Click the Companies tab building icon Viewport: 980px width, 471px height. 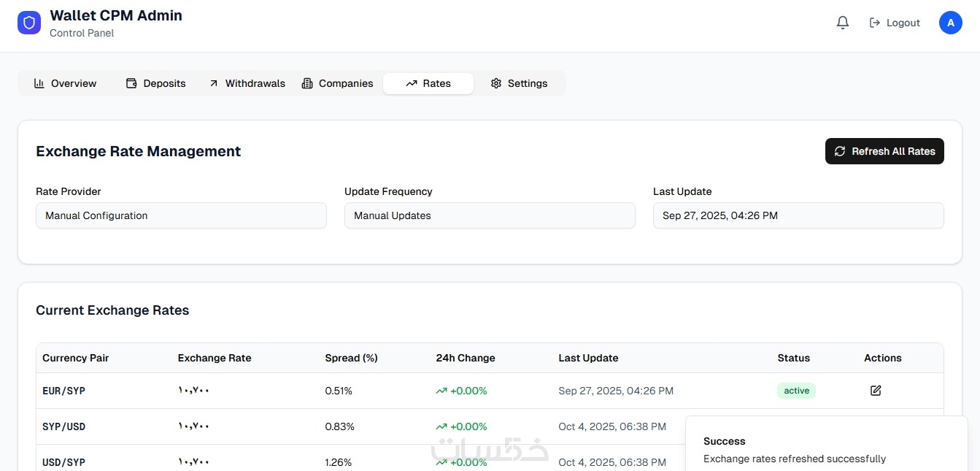[x=307, y=83]
